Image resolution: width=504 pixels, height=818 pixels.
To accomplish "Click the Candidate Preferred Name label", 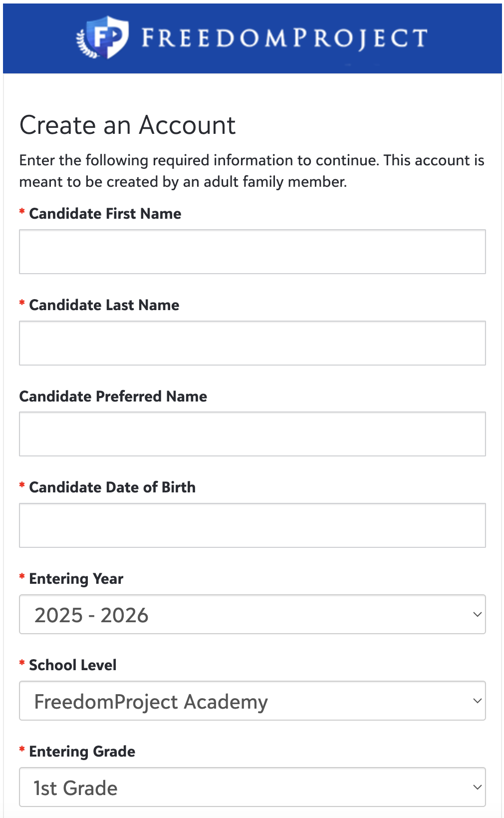I will [x=113, y=397].
